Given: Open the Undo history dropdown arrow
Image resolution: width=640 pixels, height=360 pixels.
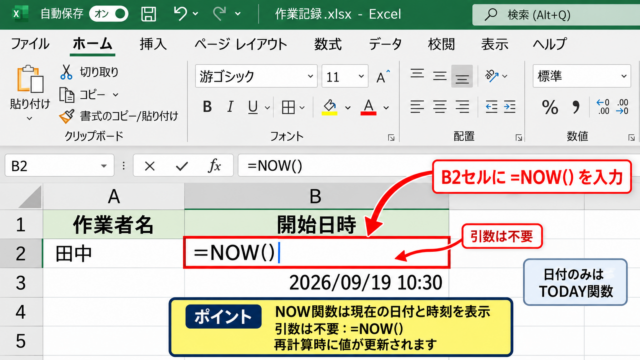Looking at the screenshot, I should (x=196, y=14).
